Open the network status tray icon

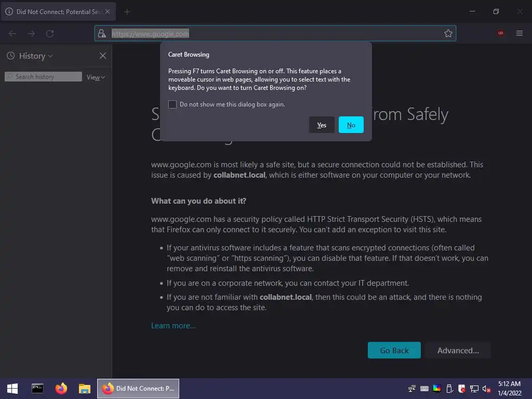pyautogui.click(x=474, y=389)
